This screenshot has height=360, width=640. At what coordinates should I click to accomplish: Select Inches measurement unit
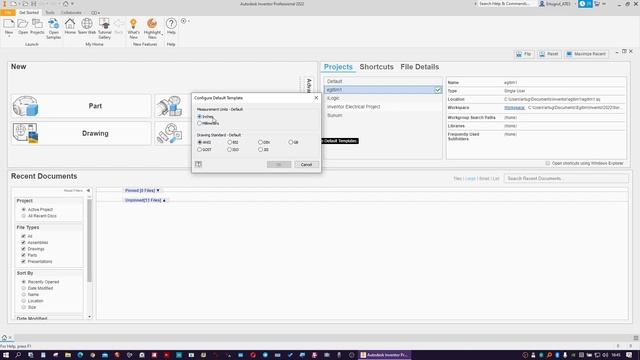[x=200, y=117]
